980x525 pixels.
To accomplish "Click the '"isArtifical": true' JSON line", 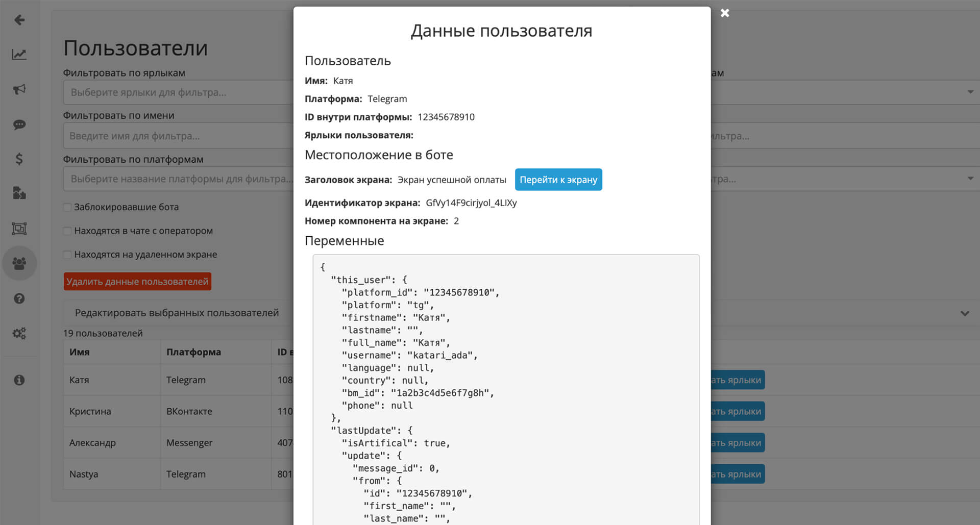I will tap(396, 443).
